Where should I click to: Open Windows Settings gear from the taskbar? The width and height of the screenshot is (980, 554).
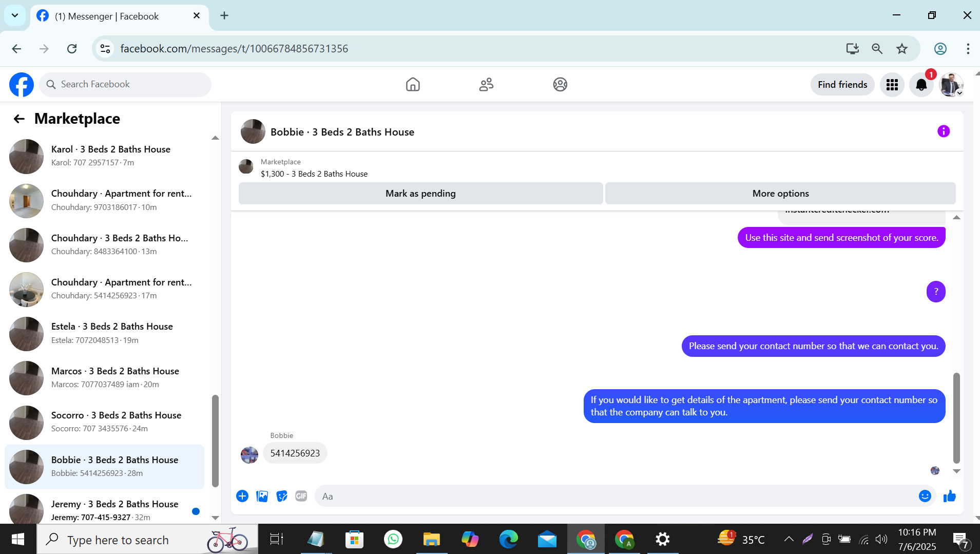tap(663, 539)
